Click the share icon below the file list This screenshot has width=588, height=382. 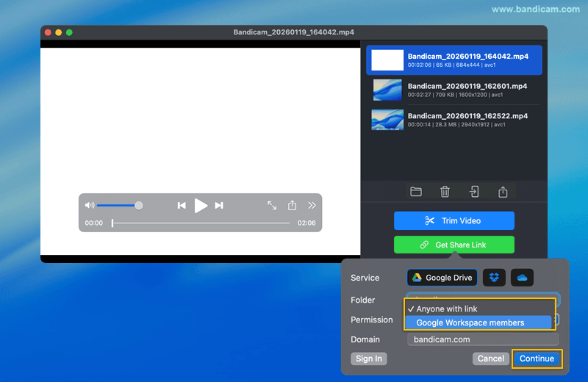coord(503,192)
